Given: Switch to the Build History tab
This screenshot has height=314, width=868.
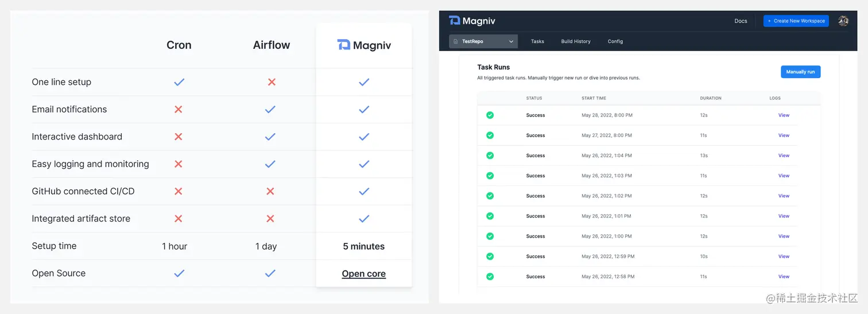Looking at the screenshot, I should [576, 41].
